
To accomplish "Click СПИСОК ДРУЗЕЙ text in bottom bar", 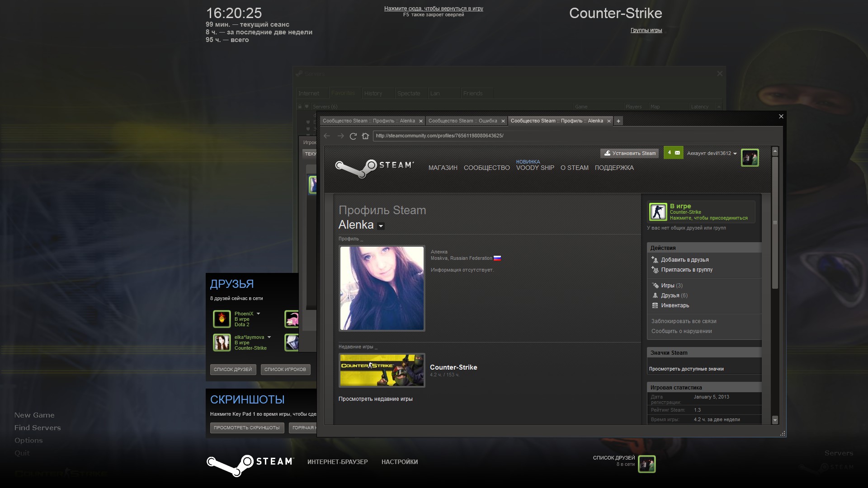I will [614, 458].
